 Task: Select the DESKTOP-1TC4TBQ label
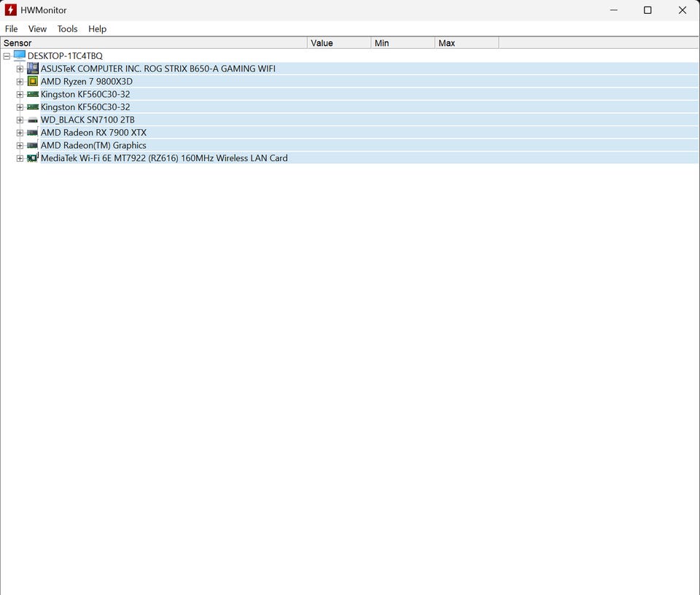pyautogui.click(x=65, y=56)
